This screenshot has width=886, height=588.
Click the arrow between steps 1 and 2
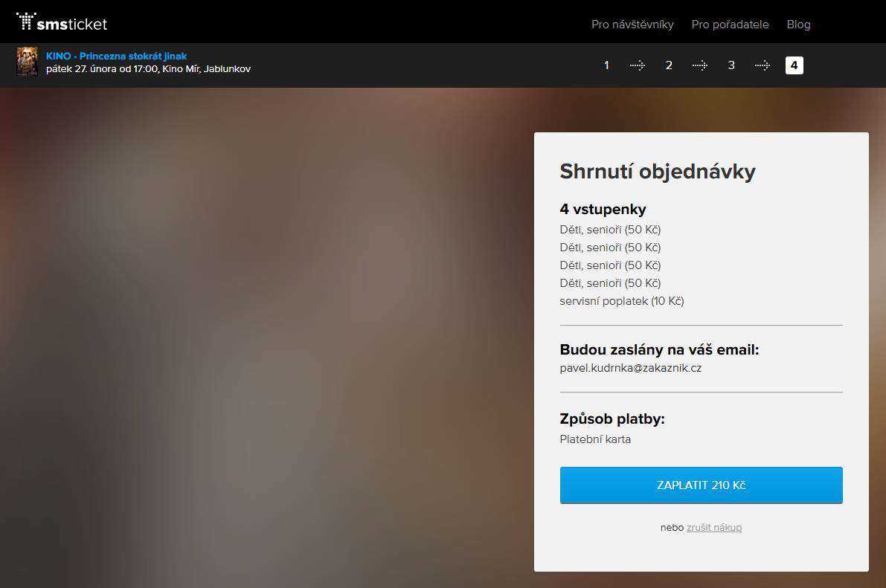point(638,65)
